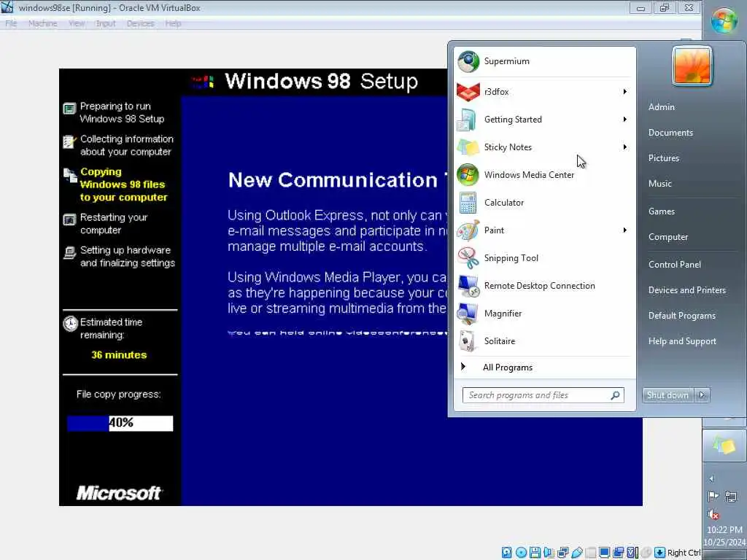Open Shut down options arrow
Viewport: 747px width, 560px height.
click(x=702, y=394)
